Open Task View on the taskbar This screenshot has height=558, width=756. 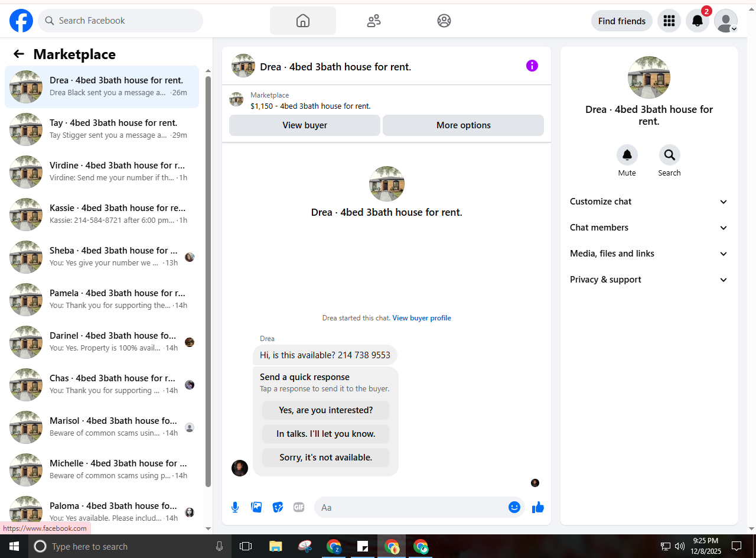pos(246,546)
